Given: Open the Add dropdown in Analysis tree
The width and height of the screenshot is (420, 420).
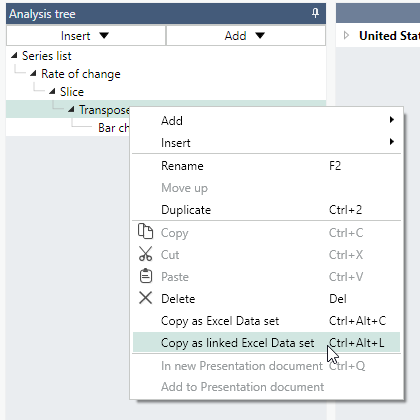Looking at the screenshot, I should tap(246, 35).
